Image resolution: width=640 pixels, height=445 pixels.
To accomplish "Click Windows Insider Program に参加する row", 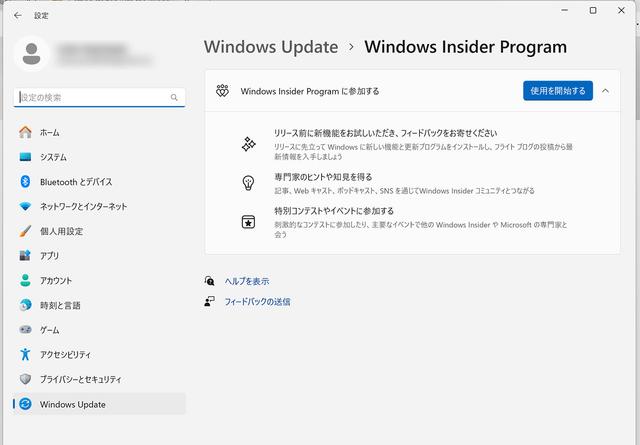I will pyautogui.click(x=412, y=91).
